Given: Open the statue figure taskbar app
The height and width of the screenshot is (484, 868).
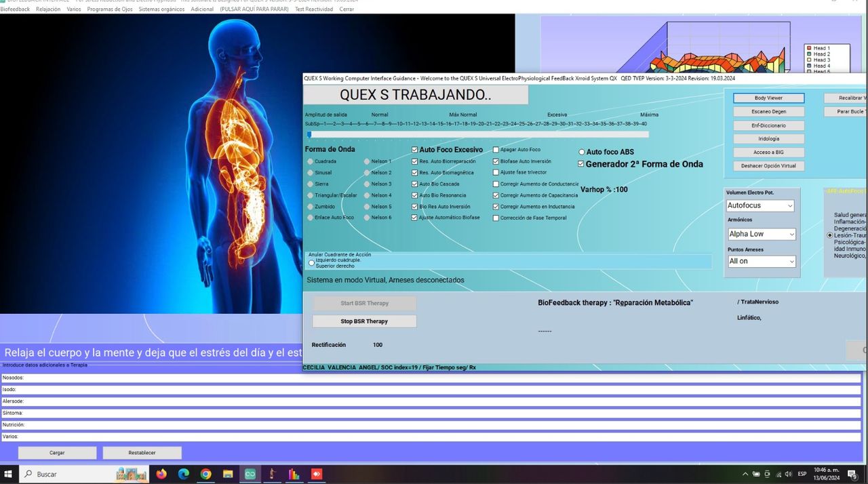Looking at the screenshot, I should tap(272, 474).
